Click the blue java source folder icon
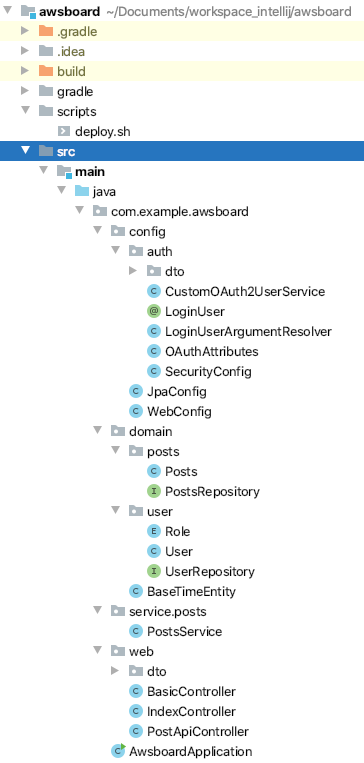 (81, 191)
